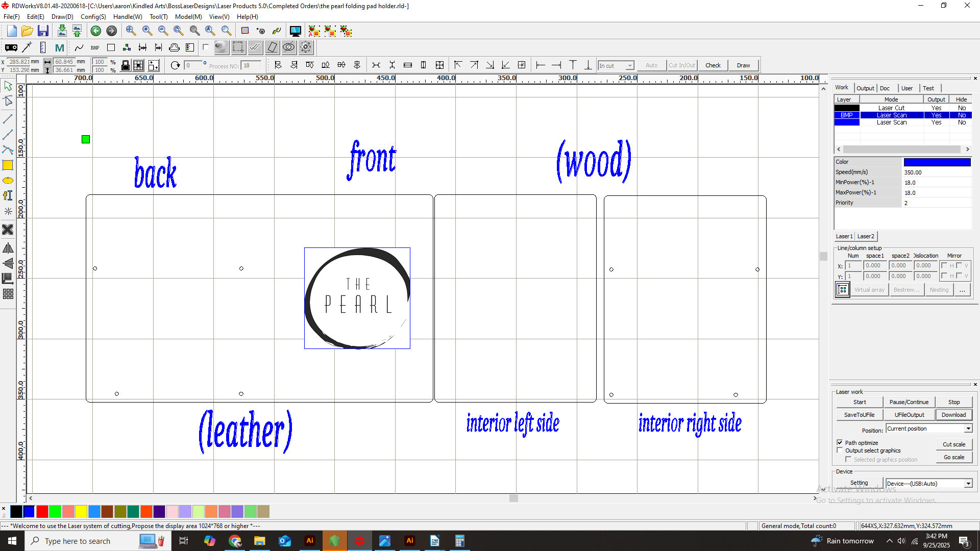Click the Download button

(953, 415)
